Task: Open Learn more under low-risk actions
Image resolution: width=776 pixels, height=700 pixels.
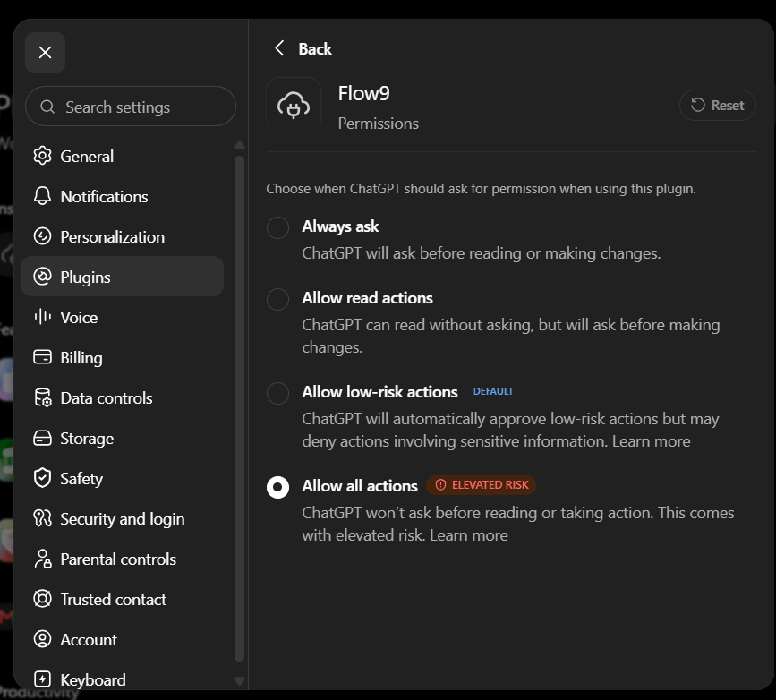Action: (651, 440)
